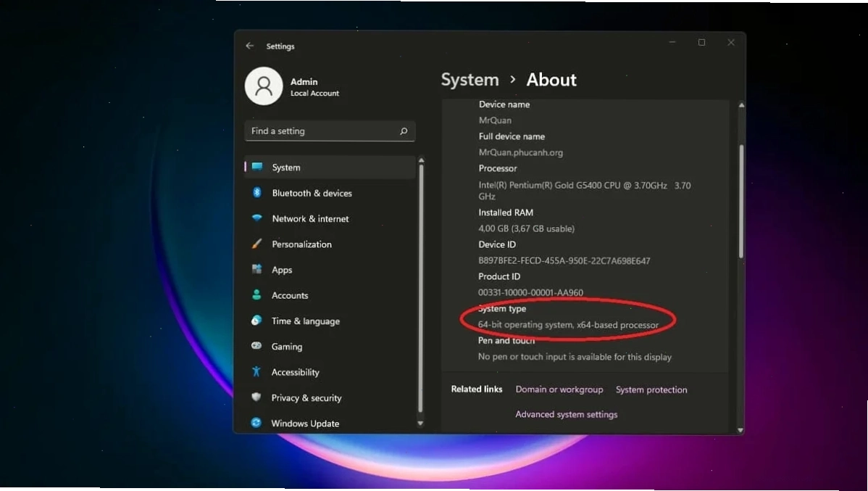Click device name value MrQuan
The width and height of the screenshot is (868, 491).
495,120
